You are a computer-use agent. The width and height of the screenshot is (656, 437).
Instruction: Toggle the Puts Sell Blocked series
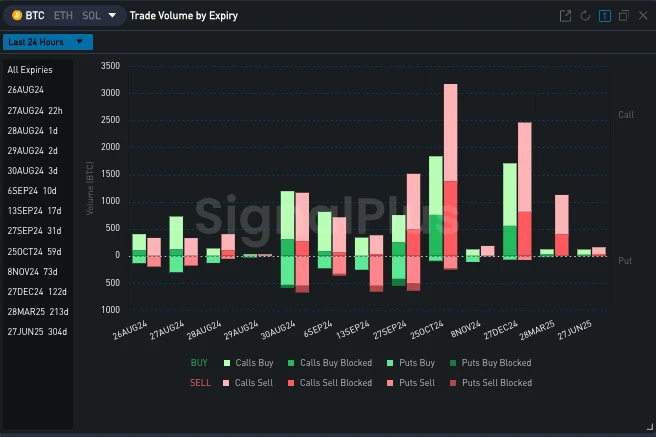click(x=455, y=383)
